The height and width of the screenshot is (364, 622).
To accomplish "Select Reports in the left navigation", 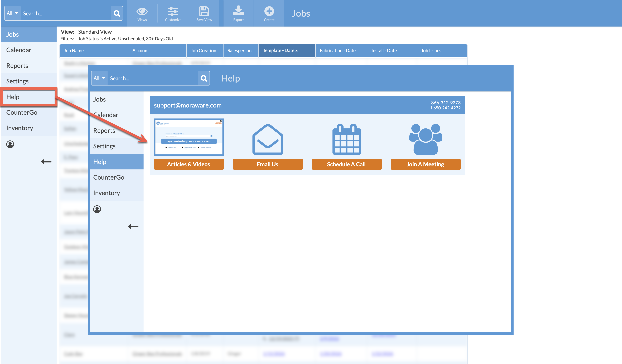I will pyautogui.click(x=17, y=65).
